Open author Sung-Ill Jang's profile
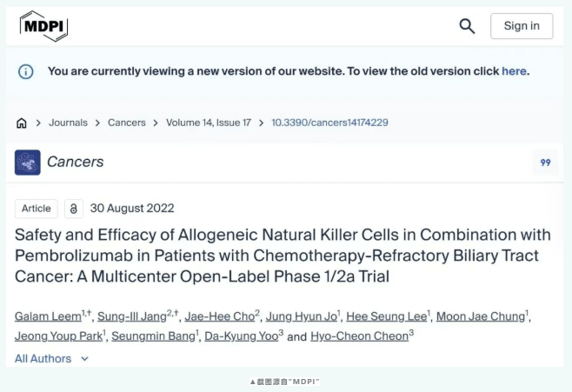The image size is (572, 392). point(132,316)
